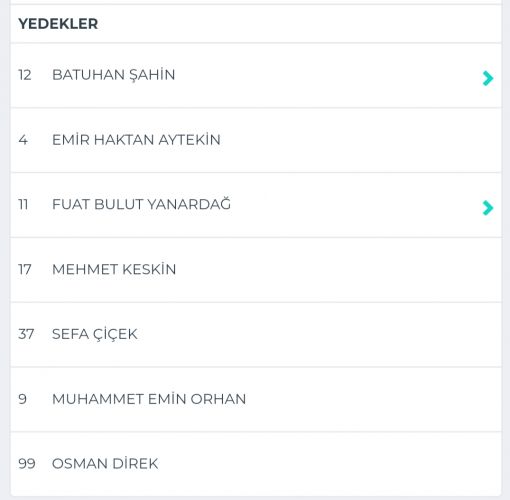510x500 pixels.
Task: Select player name MUHAMMET EMİN ORHAN
Action: coord(149,399)
